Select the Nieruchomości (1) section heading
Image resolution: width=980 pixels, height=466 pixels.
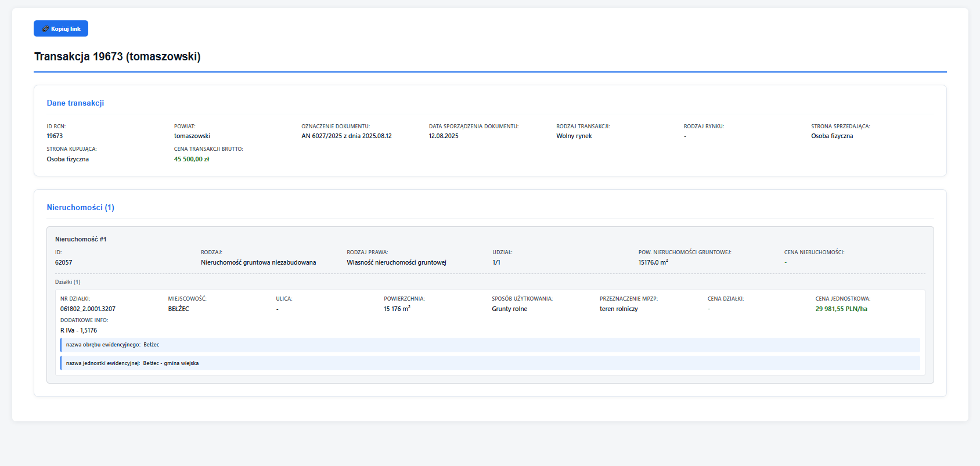point(81,207)
